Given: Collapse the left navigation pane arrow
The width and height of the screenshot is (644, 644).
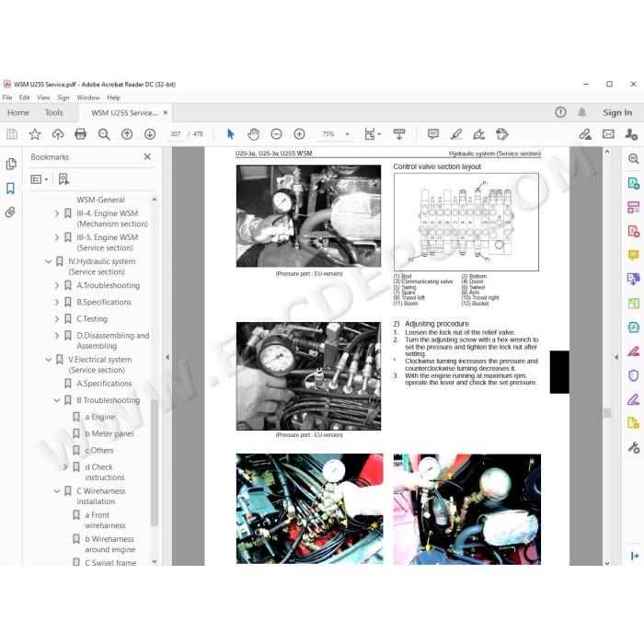Looking at the screenshot, I should point(167,357).
